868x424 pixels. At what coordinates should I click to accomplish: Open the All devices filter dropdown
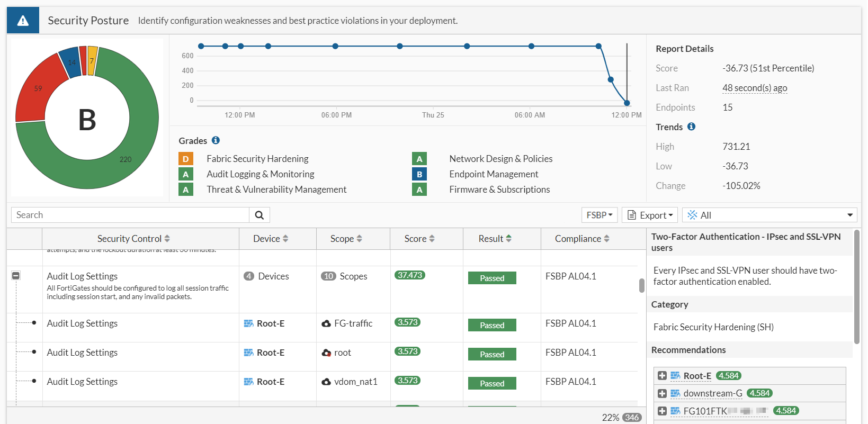tap(769, 215)
